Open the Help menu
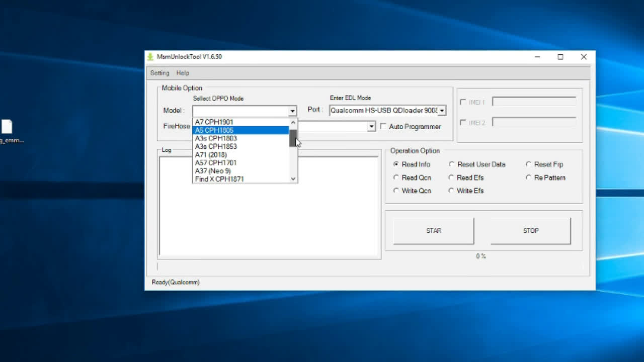The height and width of the screenshot is (362, 644). tap(183, 73)
